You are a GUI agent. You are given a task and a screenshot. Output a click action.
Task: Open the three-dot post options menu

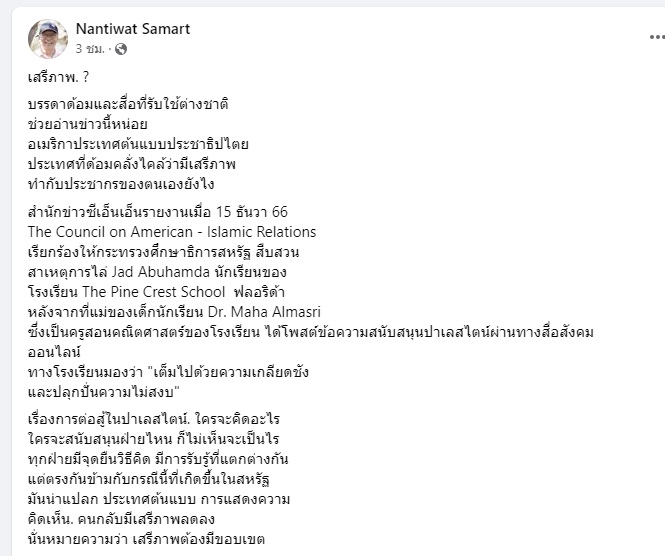pyautogui.click(x=657, y=37)
